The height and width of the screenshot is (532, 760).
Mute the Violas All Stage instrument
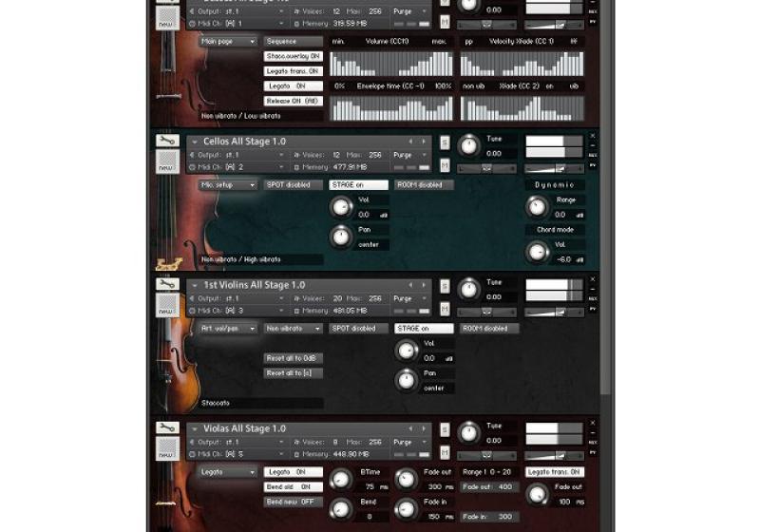(445, 452)
